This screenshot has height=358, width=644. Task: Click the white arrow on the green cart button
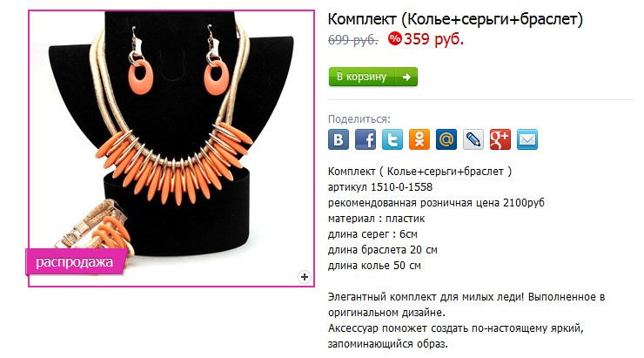click(406, 77)
